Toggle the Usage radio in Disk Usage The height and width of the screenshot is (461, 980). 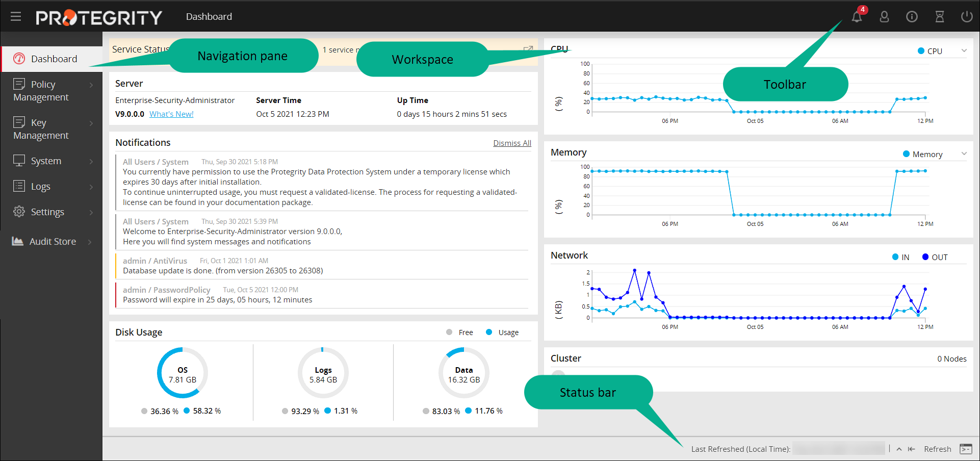point(490,332)
